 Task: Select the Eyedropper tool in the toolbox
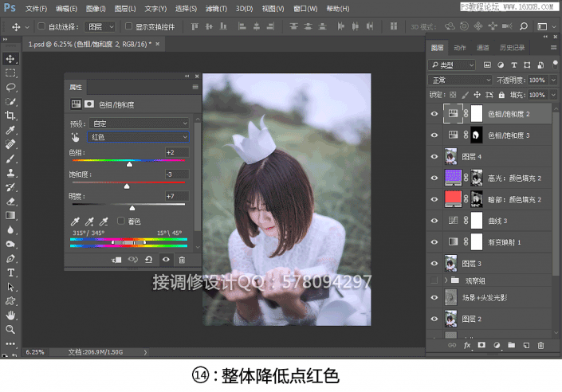(10, 130)
